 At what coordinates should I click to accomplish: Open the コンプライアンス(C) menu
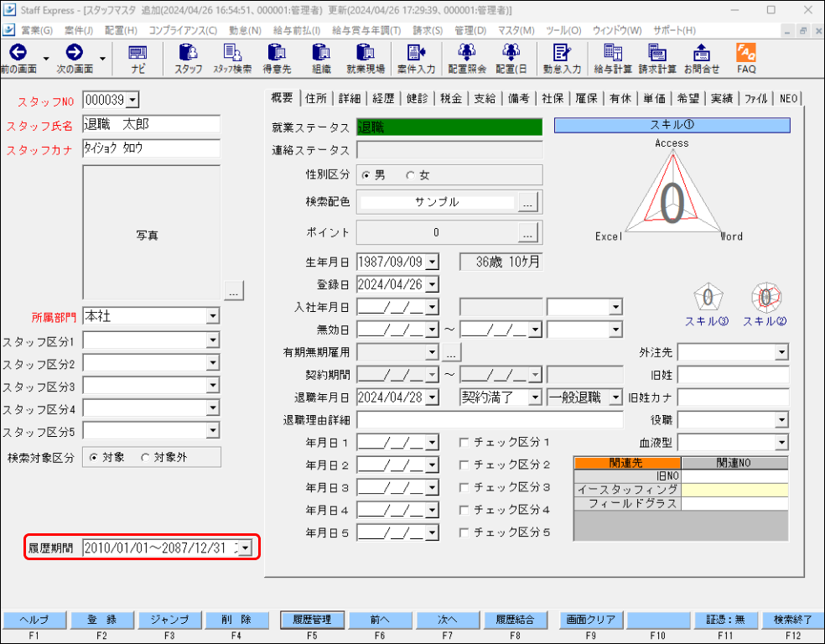[183, 30]
